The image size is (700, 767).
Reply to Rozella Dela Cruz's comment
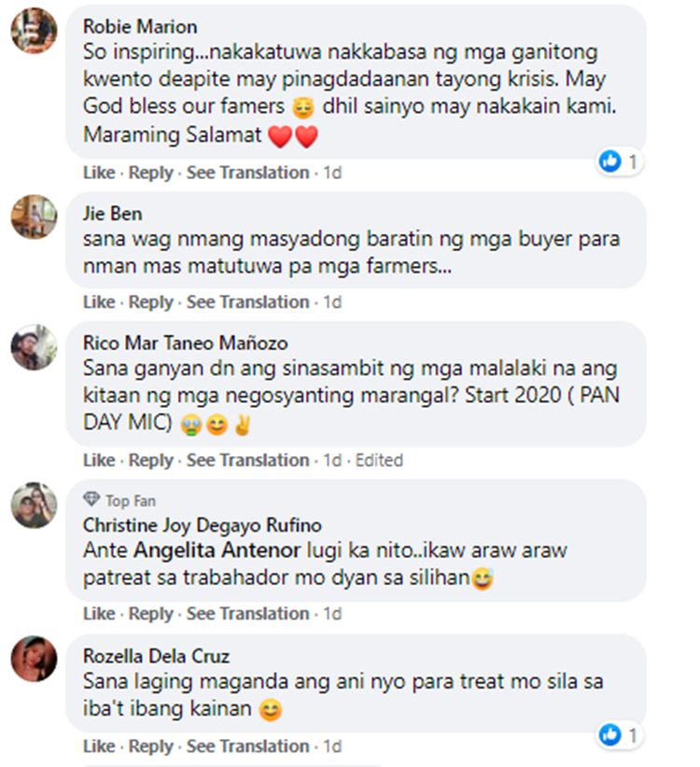pos(150,746)
